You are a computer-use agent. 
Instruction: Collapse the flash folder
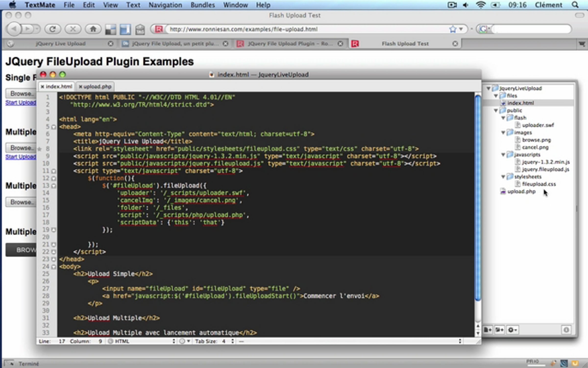click(x=503, y=118)
